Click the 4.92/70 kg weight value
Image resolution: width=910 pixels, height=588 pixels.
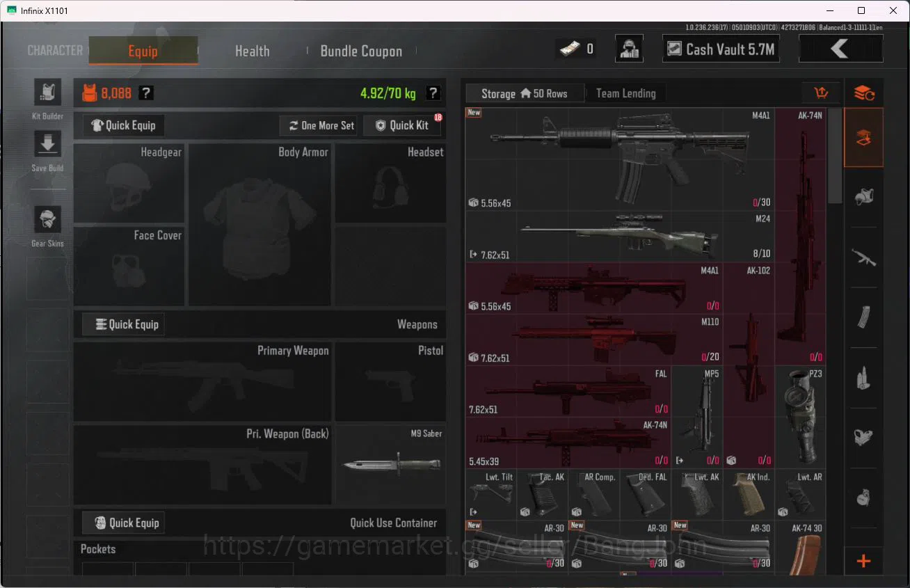click(x=388, y=93)
